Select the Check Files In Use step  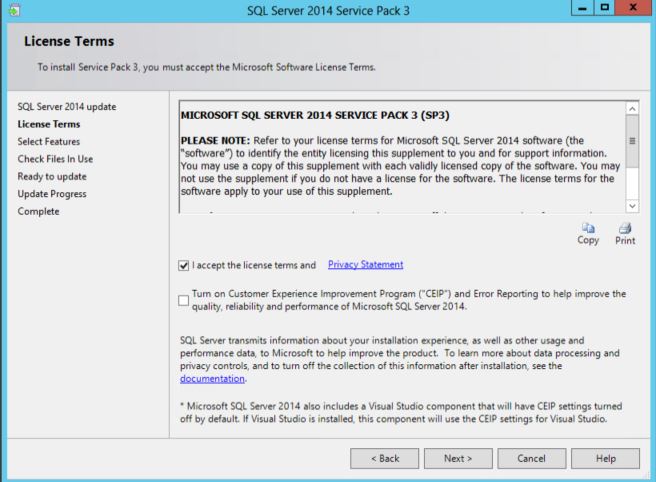tap(55, 159)
